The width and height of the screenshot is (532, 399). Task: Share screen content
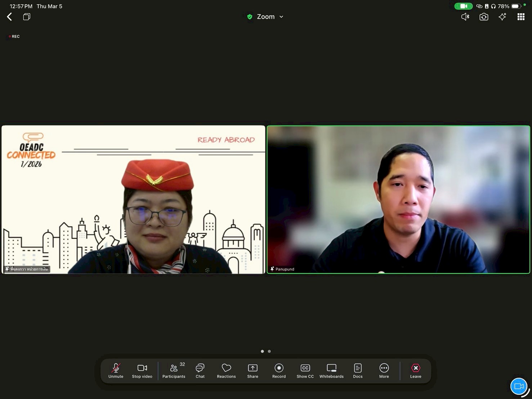tap(252, 371)
